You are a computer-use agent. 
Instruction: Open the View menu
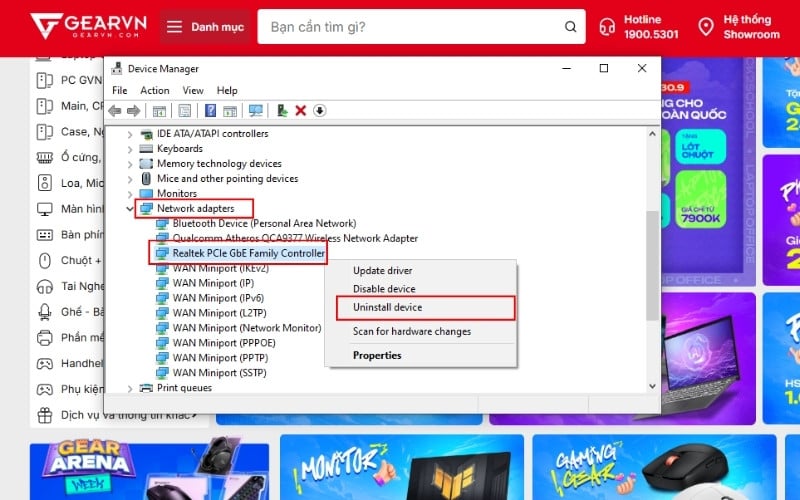click(x=193, y=90)
